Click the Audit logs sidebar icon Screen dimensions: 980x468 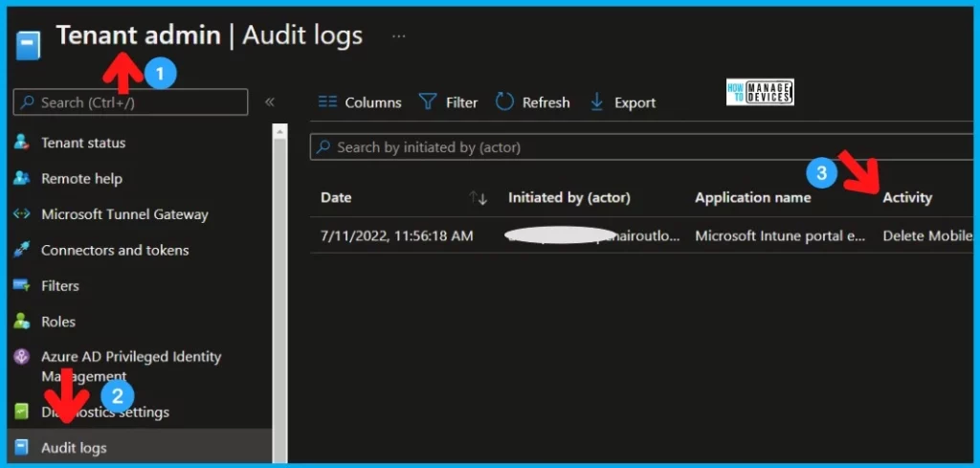click(x=21, y=447)
